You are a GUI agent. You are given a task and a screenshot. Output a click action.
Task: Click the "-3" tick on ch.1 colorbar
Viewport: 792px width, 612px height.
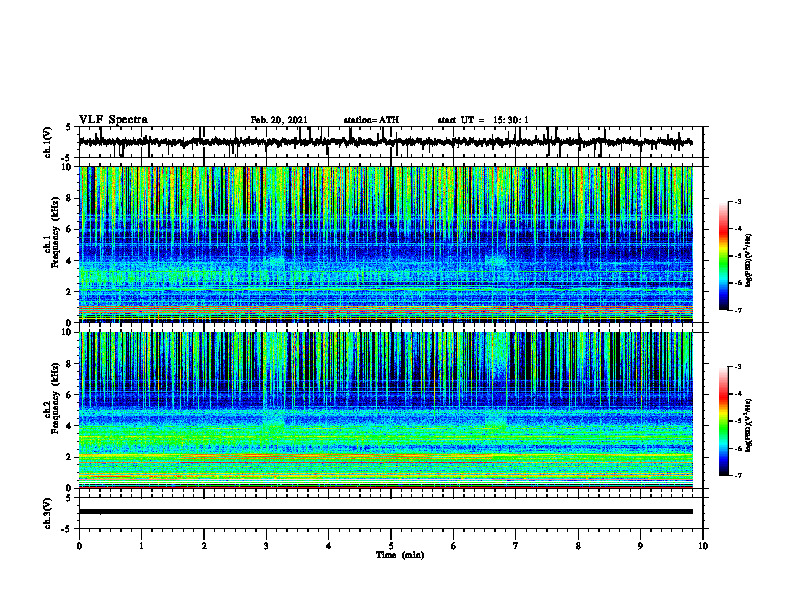point(737,201)
